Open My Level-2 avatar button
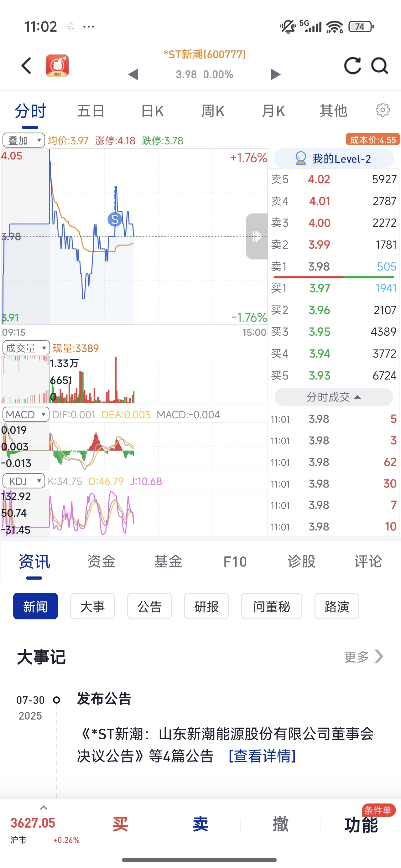The height and width of the screenshot is (868, 401). point(334,158)
